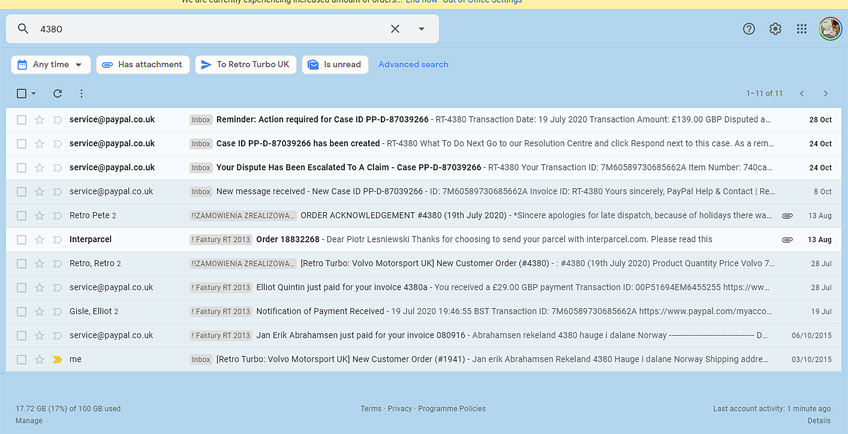The image size is (848, 434).
Task: Click the 1–11 of 11 results counter
Action: point(764,94)
